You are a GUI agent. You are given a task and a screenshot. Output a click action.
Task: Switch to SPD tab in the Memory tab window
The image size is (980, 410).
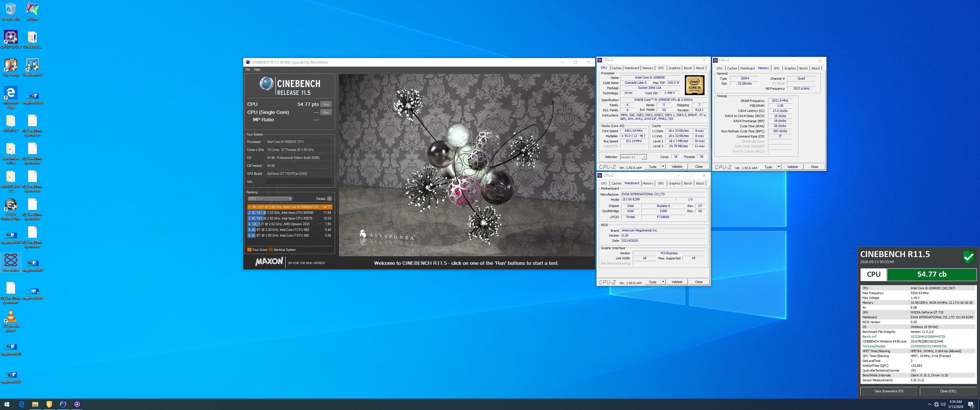coord(777,68)
